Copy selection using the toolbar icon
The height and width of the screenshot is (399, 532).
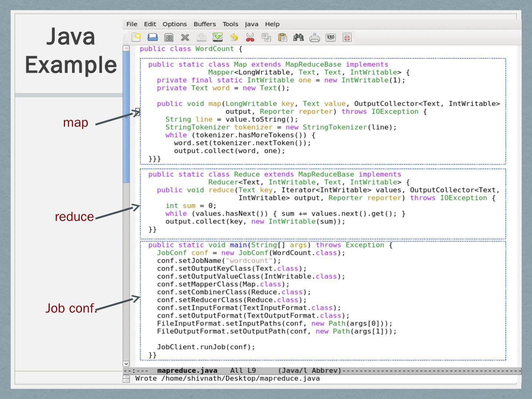click(266, 37)
